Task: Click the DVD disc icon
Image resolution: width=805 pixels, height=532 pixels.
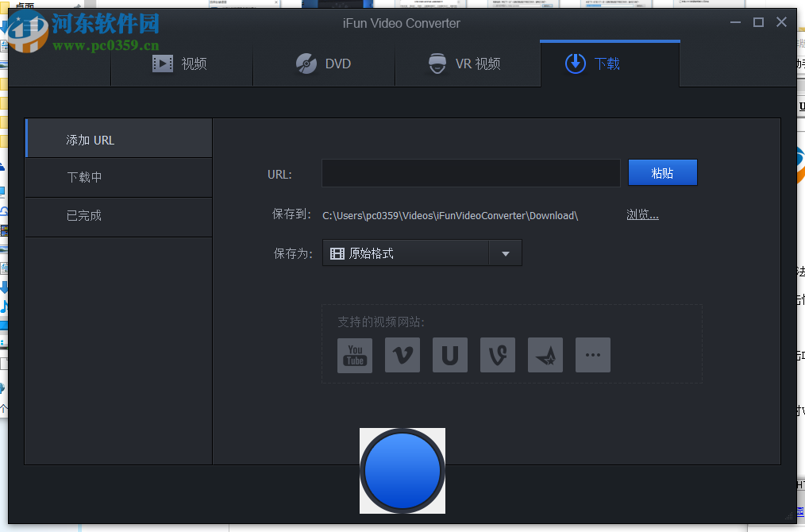Action: [306, 64]
